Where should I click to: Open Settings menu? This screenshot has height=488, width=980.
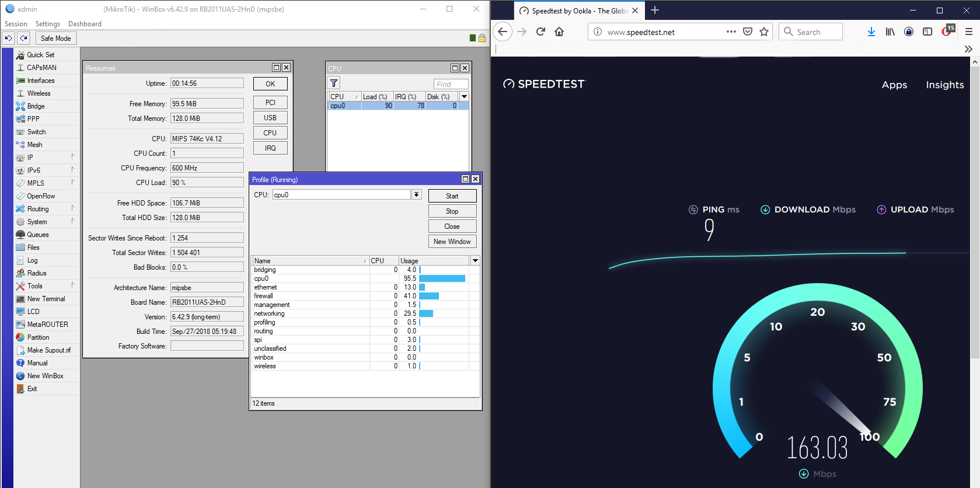(x=48, y=24)
